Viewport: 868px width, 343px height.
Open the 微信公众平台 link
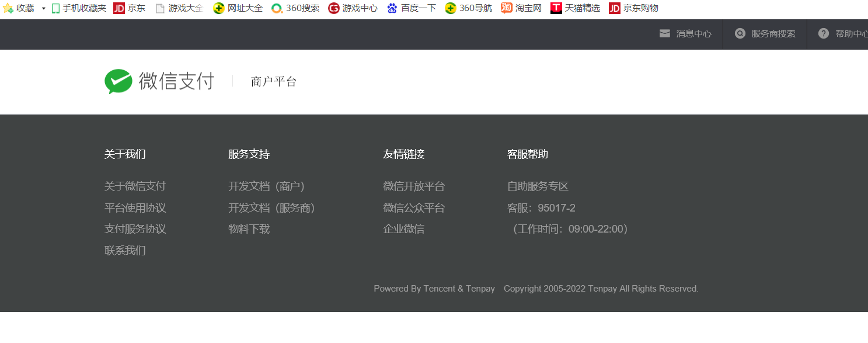[414, 208]
